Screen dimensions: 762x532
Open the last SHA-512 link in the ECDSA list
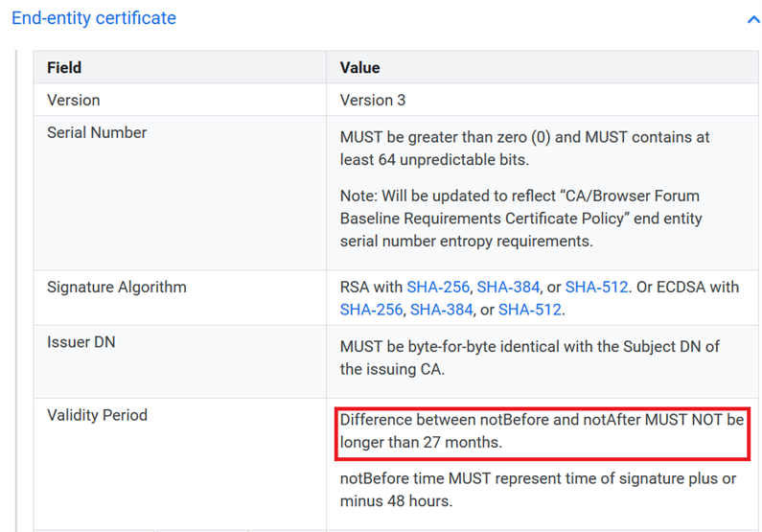529,309
